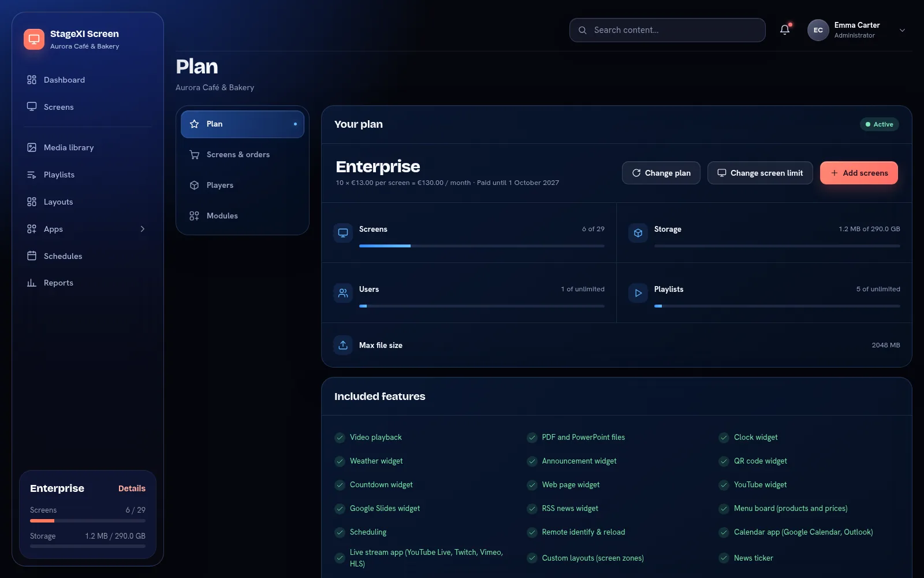
Task: Click the cube icon beside Players
Action: [x=195, y=185]
